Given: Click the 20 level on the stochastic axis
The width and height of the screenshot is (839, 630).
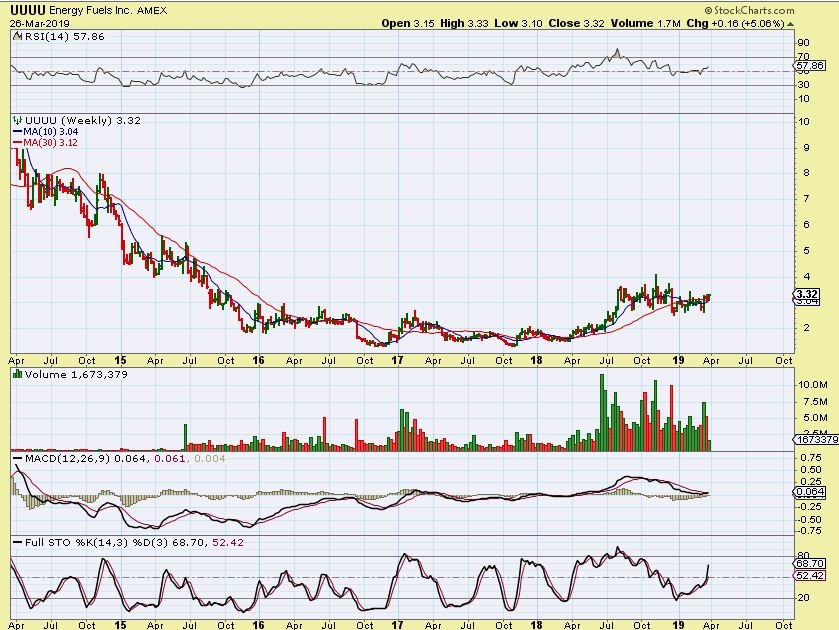Looking at the screenshot, I should tap(803, 598).
